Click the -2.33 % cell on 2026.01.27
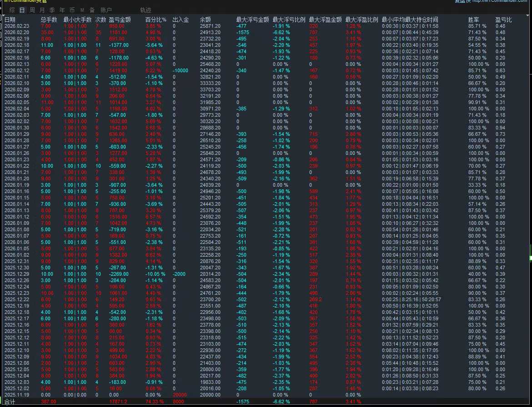Screen dimensions: 532x407 [x=154, y=147]
